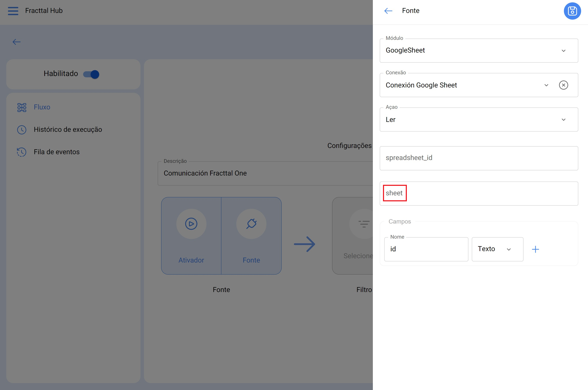The image size is (588, 390).
Task: Click the Habilitado label
Action: [x=61, y=74]
